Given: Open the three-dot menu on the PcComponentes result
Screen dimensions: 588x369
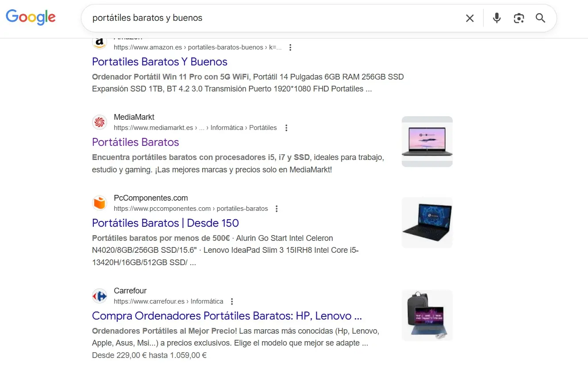Looking at the screenshot, I should coord(276,208).
